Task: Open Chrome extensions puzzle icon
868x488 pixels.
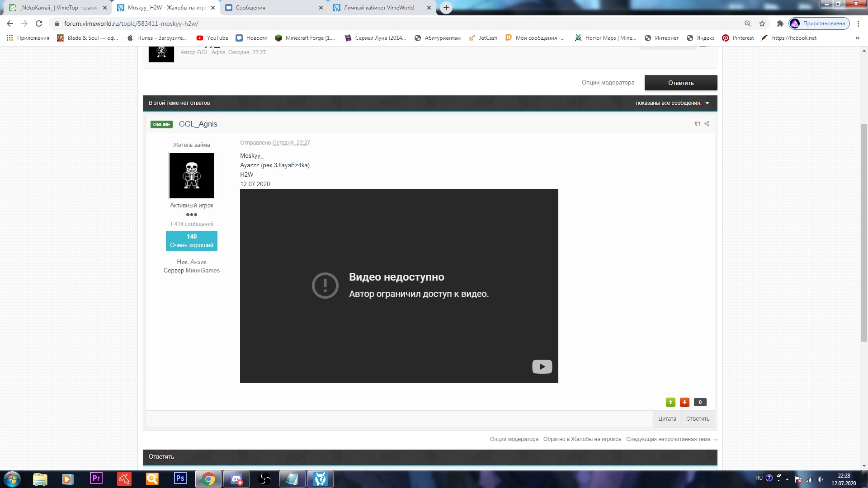Action: tap(780, 23)
